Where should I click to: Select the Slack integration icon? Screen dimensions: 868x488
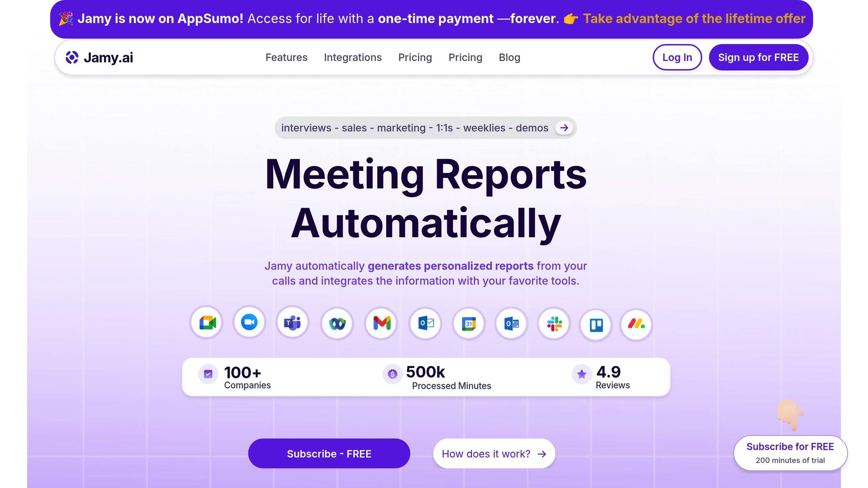(x=554, y=324)
